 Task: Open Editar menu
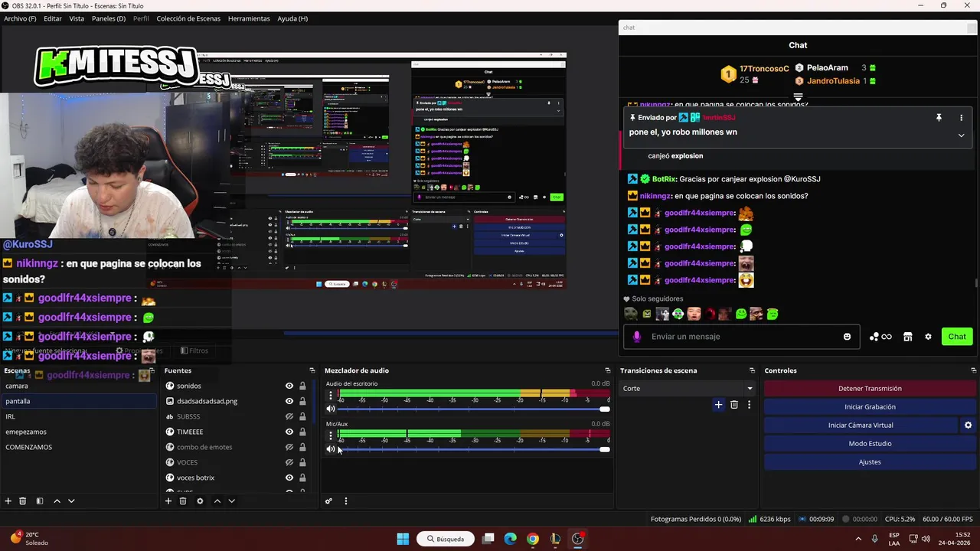coord(53,18)
